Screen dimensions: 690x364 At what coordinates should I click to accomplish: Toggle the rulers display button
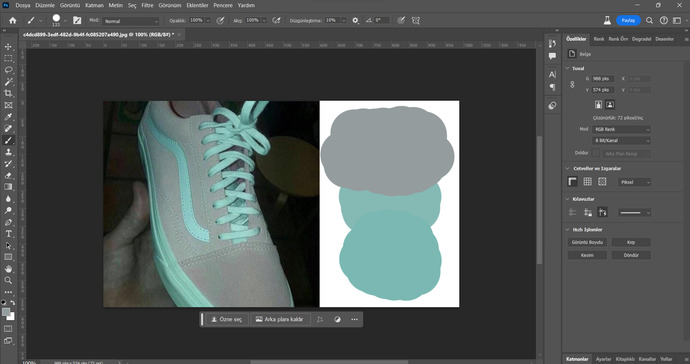point(573,182)
